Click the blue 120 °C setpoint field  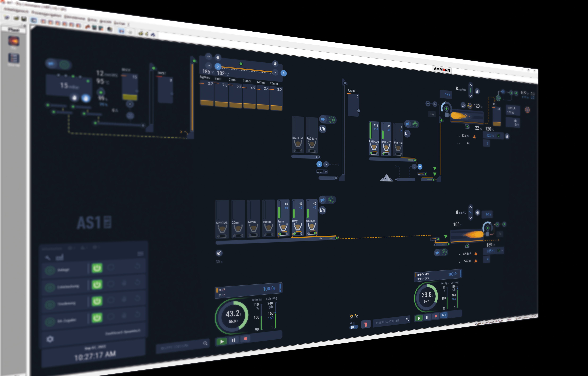click(x=493, y=136)
